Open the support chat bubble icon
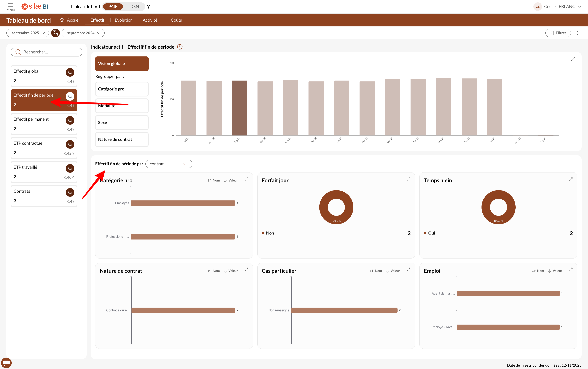The image size is (588, 369). [x=6, y=363]
